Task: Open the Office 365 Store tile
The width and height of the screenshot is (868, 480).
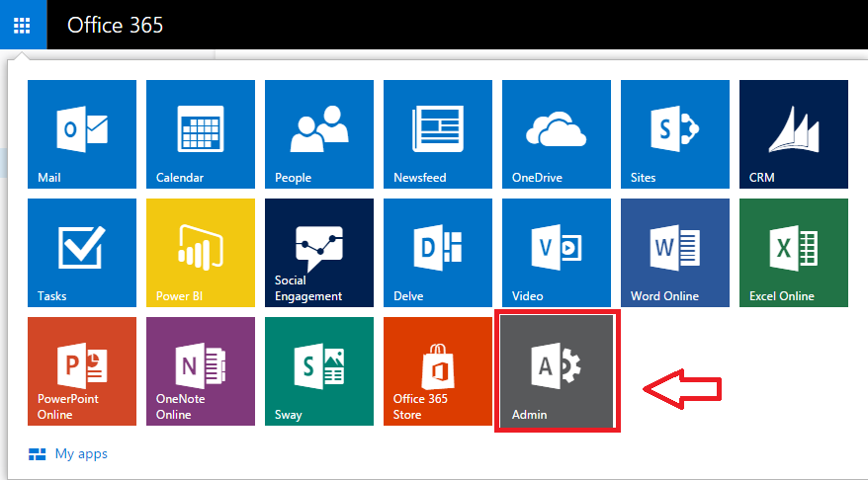Action: coord(438,371)
